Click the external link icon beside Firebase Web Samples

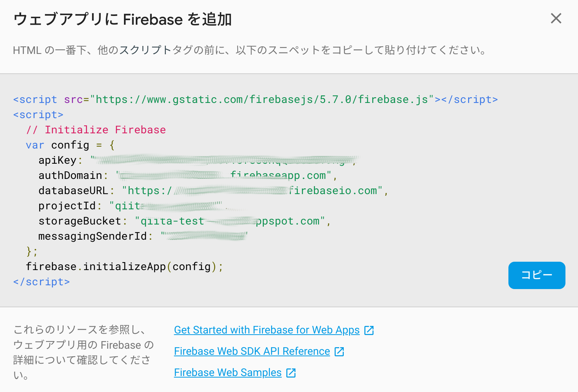click(291, 373)
